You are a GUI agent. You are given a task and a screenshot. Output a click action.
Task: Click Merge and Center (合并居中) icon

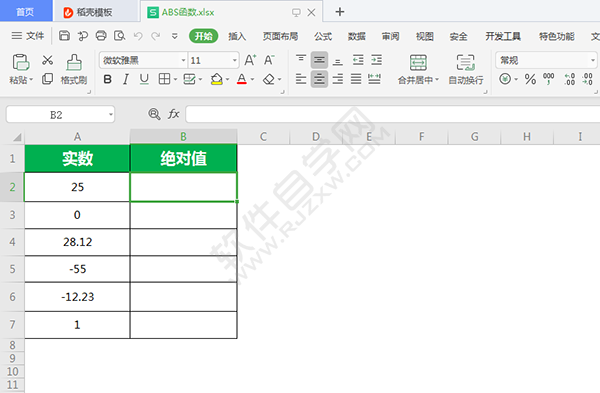tap(418, 62)
